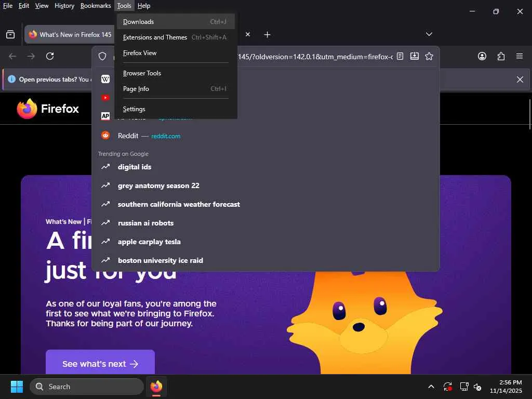Click the muted volume tray icon

click(477, 387)
